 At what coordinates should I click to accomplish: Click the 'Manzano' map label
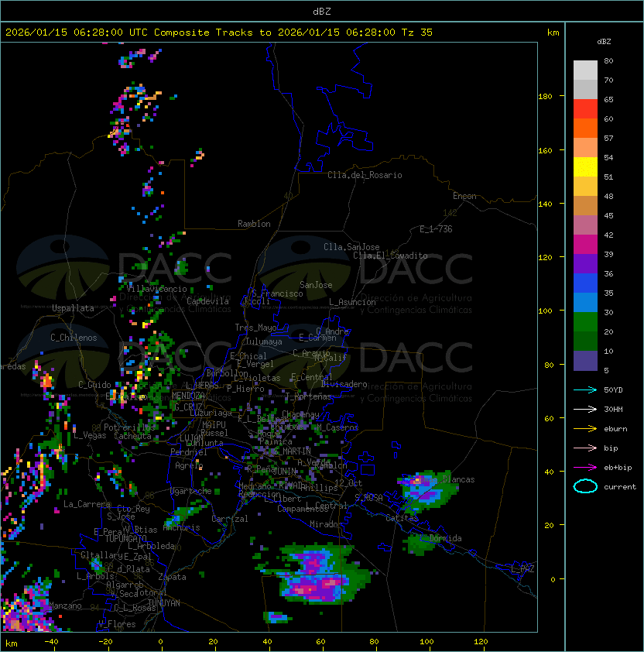click(65, 606)
